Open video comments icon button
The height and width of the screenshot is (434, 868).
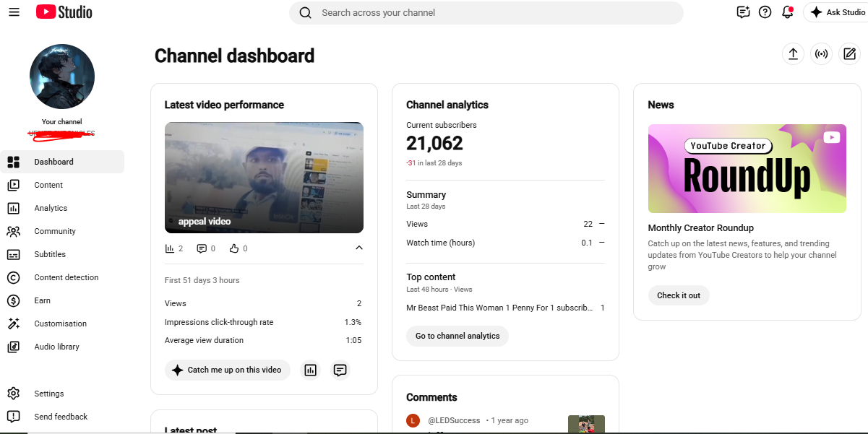(340, 370)
